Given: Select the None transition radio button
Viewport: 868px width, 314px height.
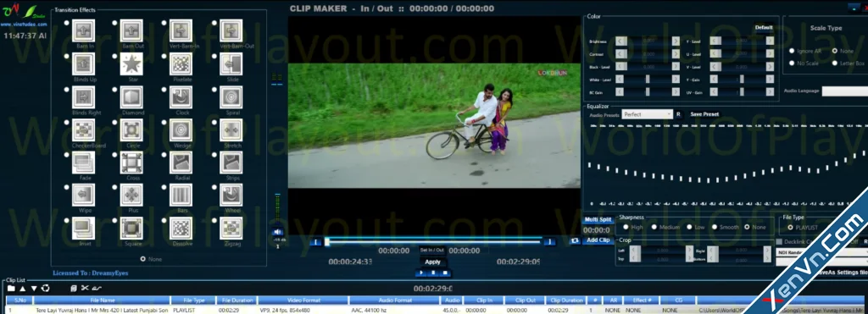Looking at the screenshot, I should pos(142,259).
